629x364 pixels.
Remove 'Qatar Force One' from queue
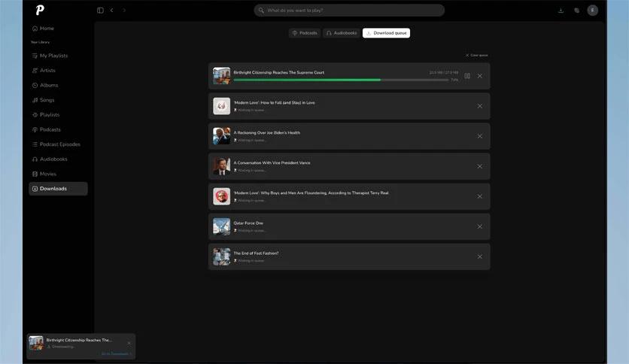coord(480,226)
